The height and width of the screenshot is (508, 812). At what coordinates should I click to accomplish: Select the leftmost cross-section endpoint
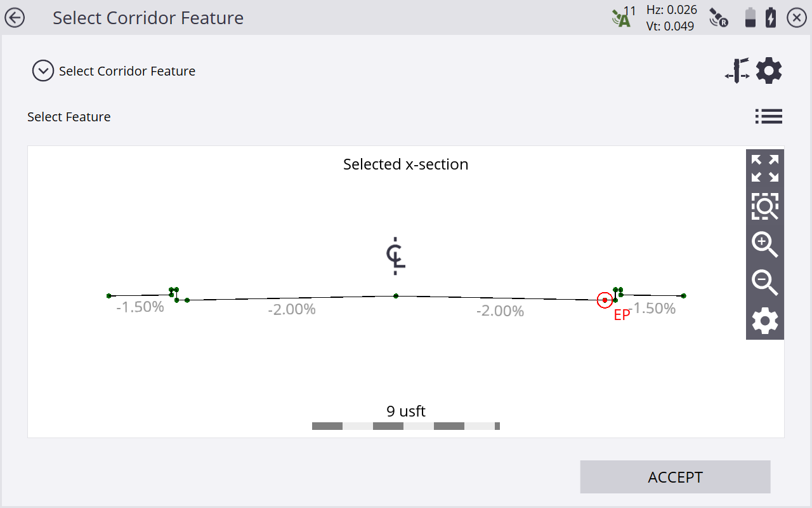tap(109, 296)
